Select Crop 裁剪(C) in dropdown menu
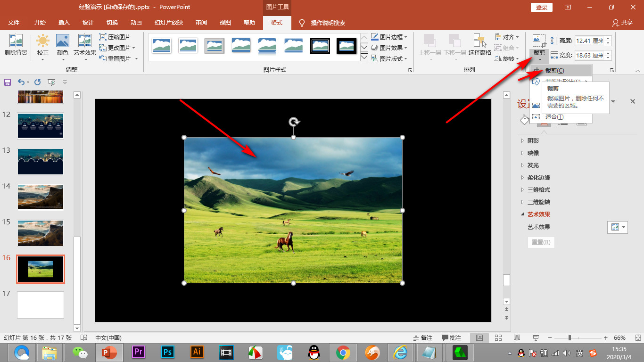Viewport: 644px width, 362px height. click(561, 71)
